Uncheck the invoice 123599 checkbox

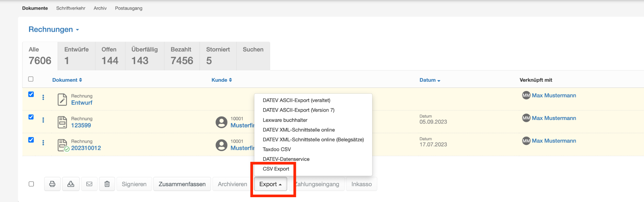(31, 117)
